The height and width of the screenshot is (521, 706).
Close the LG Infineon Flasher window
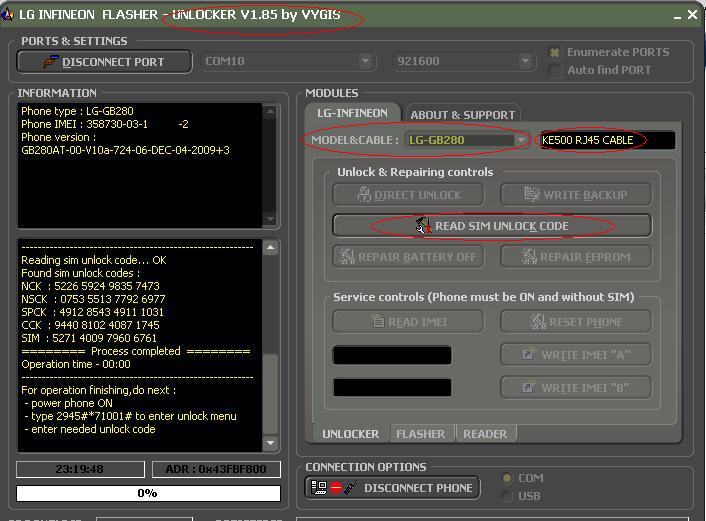pyautogui.click(x=693, y=15)
